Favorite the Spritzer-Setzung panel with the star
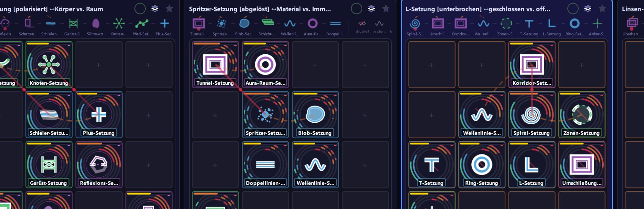This screenshot has height=209, width=644. click(x=386, y=8)
